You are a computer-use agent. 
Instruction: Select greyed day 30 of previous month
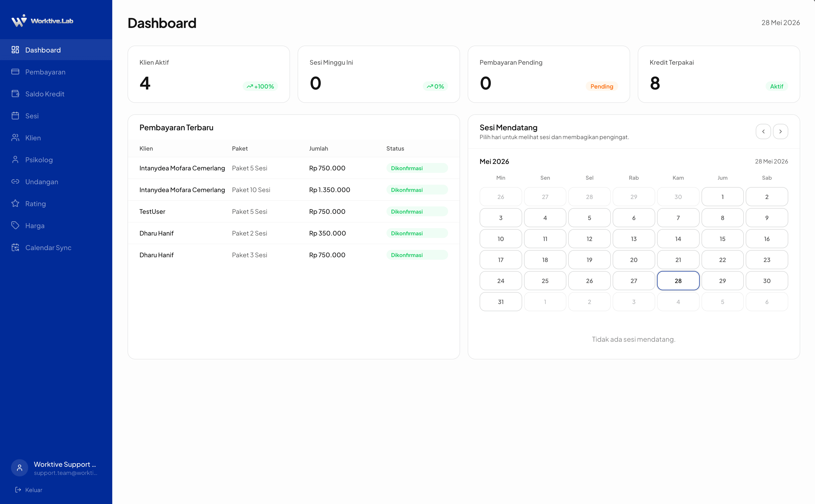(678, 197)
